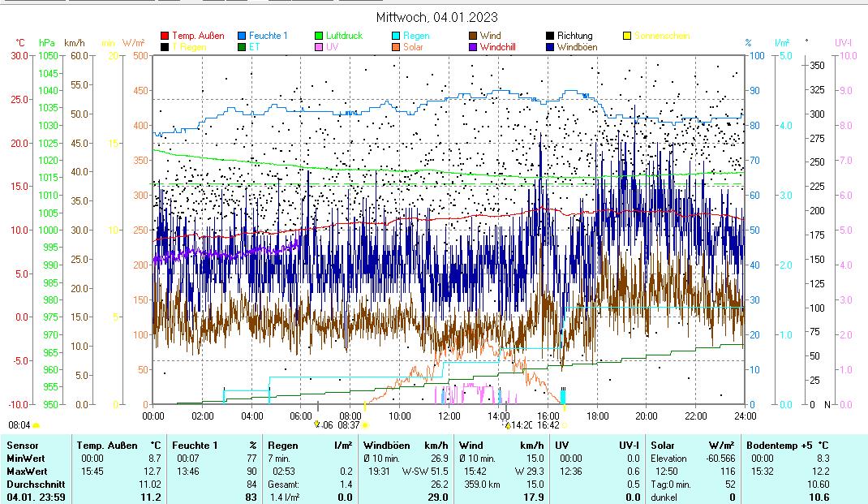Screen dimensions: 868x504
Task: Click the 16:42 sunset marker below the chart
Action: (548, 424)
